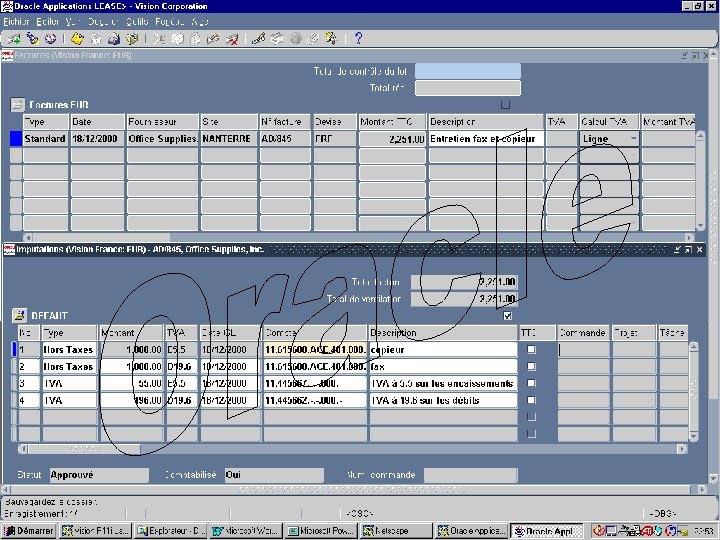Select the 'Office Supplies' supplier cell

(x=163, y=139)
